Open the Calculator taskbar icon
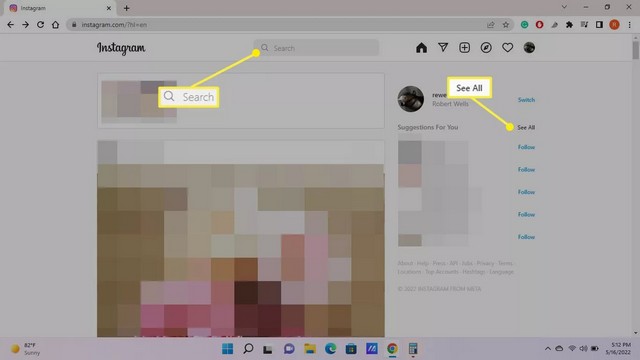640x360 pixels. pyautogui.click(x=413, y=349)
